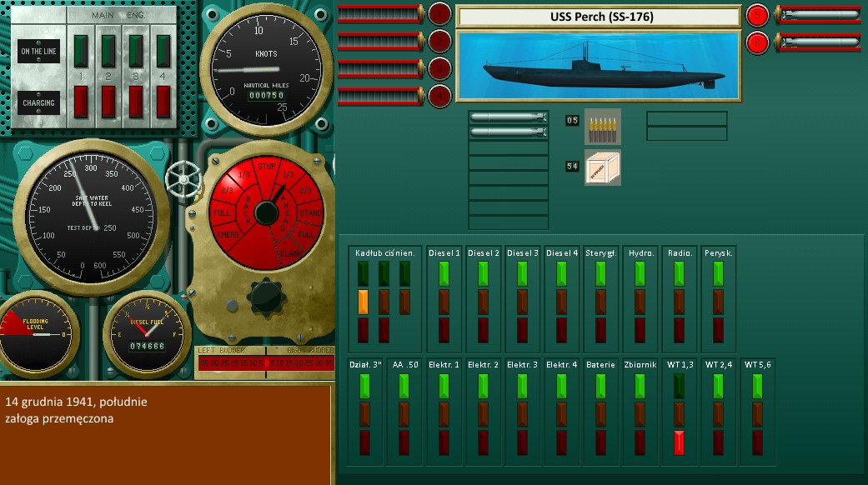Viewport: 868px width, 485px height.
Task: Select first reserve torpedo in rack
Action: pyautogui.click(x=508, y=117)
